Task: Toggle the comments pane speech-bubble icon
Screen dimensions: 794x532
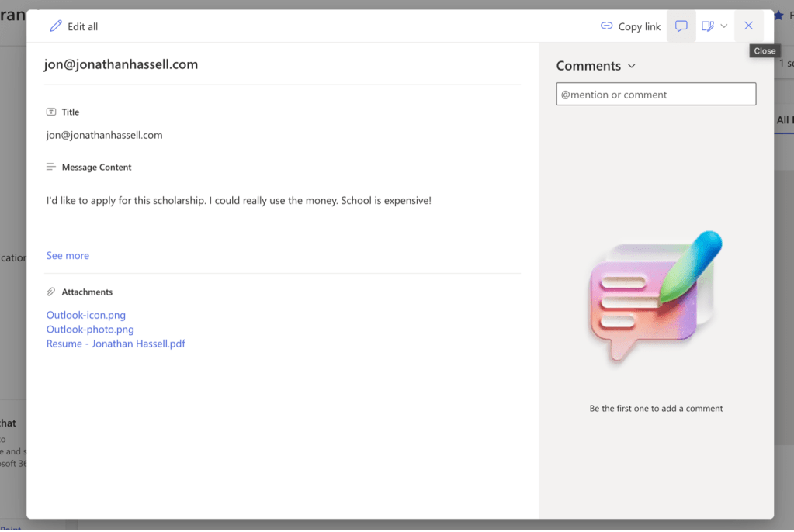Action: tap(681, 26)
